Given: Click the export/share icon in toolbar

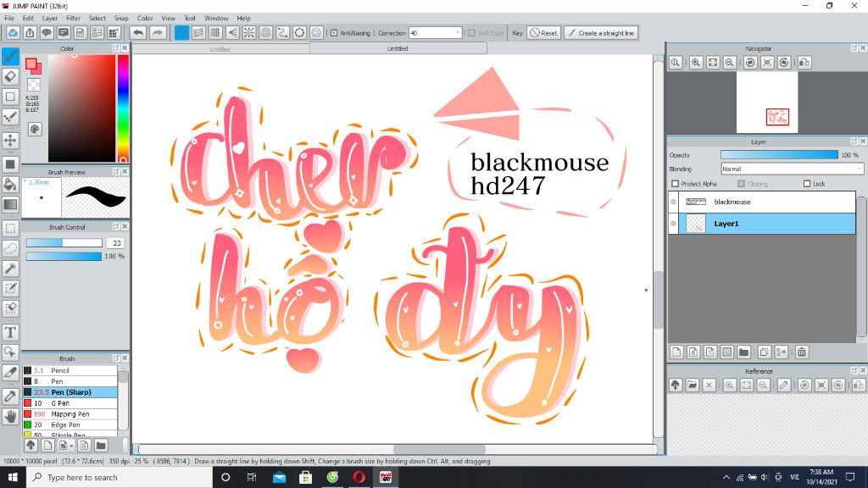Looking at the screenshot, I should (x=30, y=33).
